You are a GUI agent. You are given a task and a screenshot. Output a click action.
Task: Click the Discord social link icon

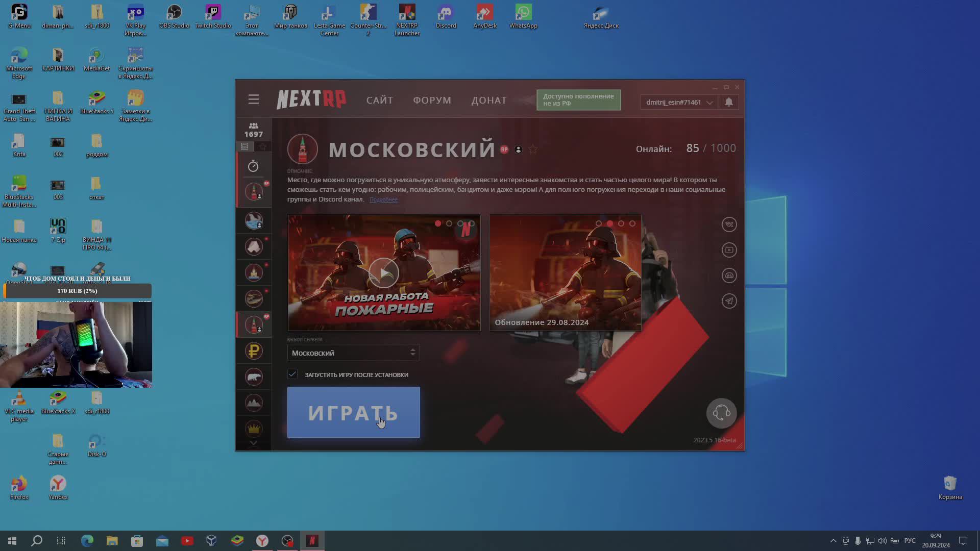coord(729,275)
